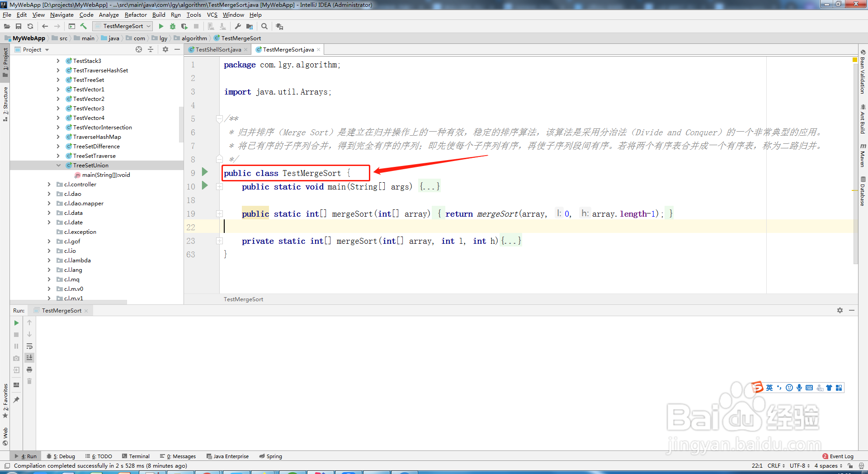Switch to TestShellSort.java editor tab

point(218,50)
